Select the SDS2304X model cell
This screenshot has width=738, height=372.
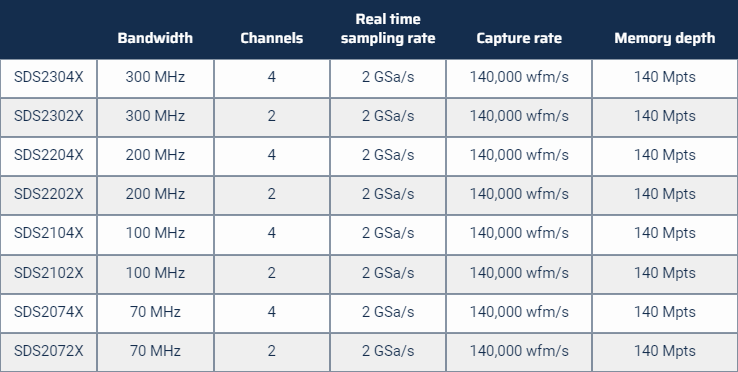point(48,77)
